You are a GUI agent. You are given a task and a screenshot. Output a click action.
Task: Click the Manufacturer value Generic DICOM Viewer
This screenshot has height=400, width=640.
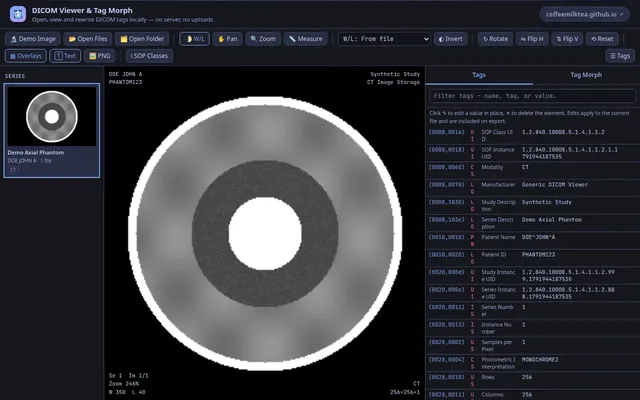point(555,185)
